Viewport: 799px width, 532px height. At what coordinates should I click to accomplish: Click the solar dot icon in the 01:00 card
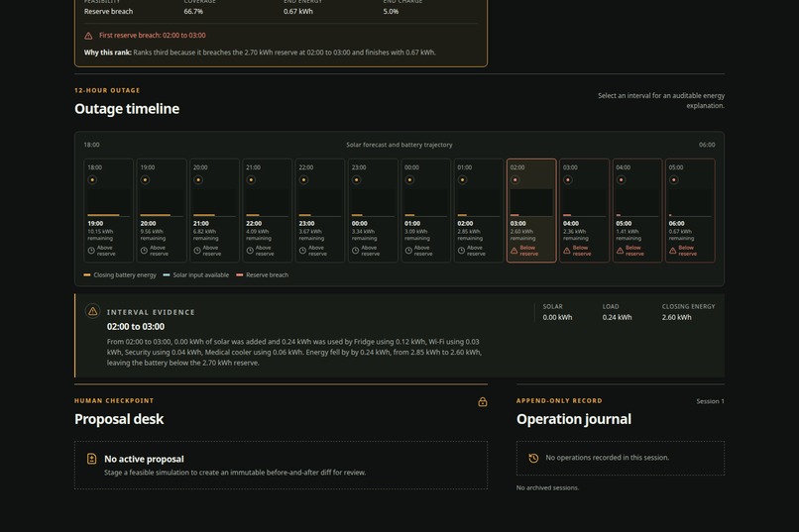click(462, 179)
